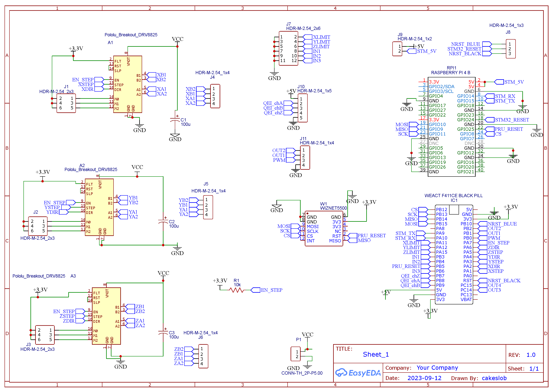The image size is (553, 392).
Task: Select the J2 2x3 header body
Action: tap(38, 226)
